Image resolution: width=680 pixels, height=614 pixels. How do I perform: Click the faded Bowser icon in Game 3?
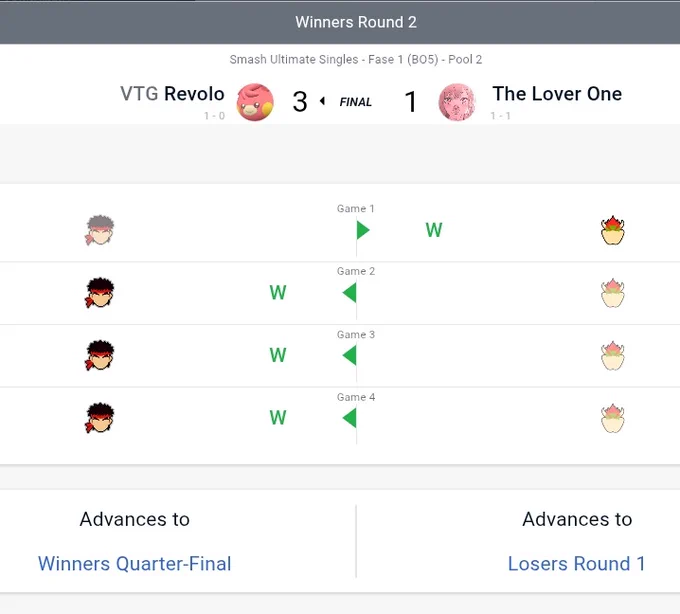tap(612, 355)
